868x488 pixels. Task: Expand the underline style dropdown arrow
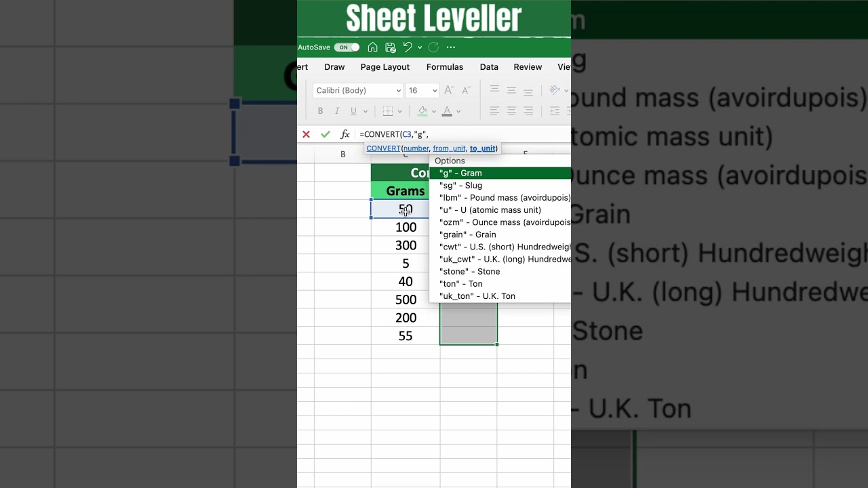tap(365, 112)
